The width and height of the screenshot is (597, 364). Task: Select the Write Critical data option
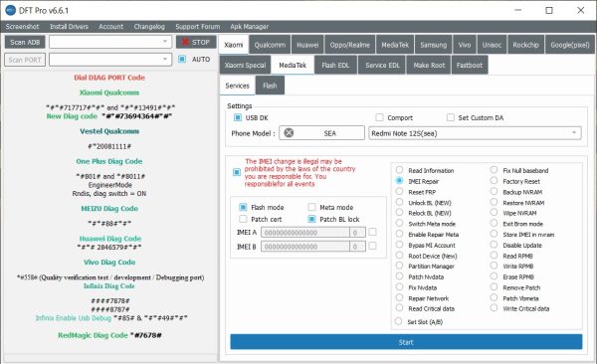[x=494, y=307]
